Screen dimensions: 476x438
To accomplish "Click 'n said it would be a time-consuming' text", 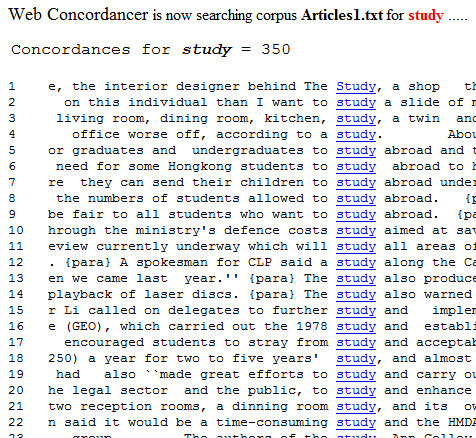I will [188, 422].
